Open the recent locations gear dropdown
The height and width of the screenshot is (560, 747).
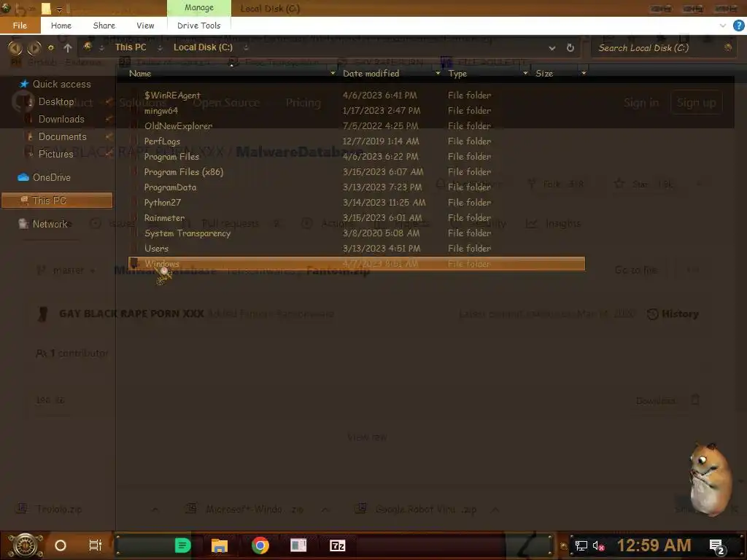tap(51, 47)
